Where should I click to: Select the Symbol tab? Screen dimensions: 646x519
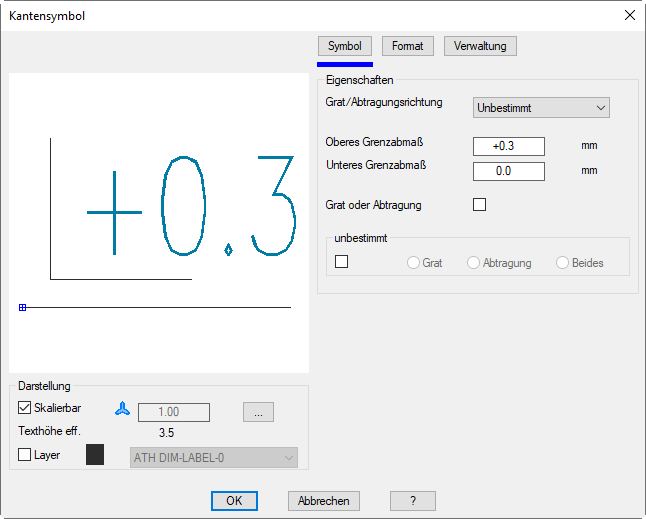click(344, 46)
